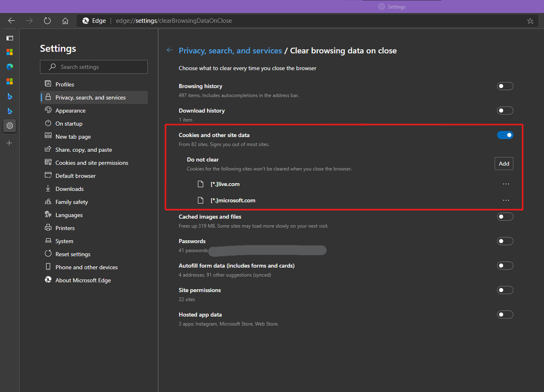Click the Search settings input box
This screenshot has height=392, width=544.
coord(94,67)
